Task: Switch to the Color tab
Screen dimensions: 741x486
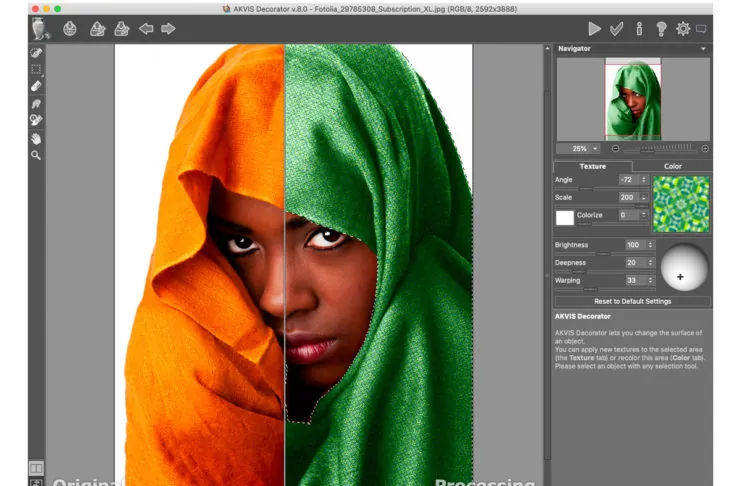Action: click(672, 166)
